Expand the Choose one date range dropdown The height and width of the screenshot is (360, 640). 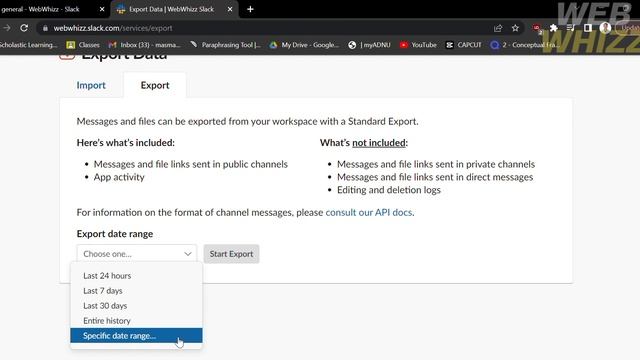(137, 254)
